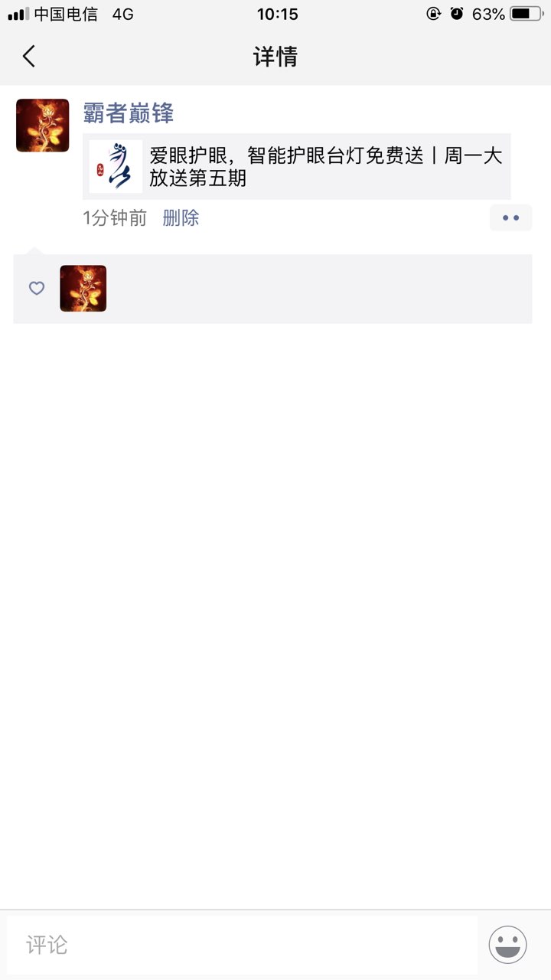Tap the signal strength bars
This screenshot has width=551, height=980.
[x=18, y=14]
